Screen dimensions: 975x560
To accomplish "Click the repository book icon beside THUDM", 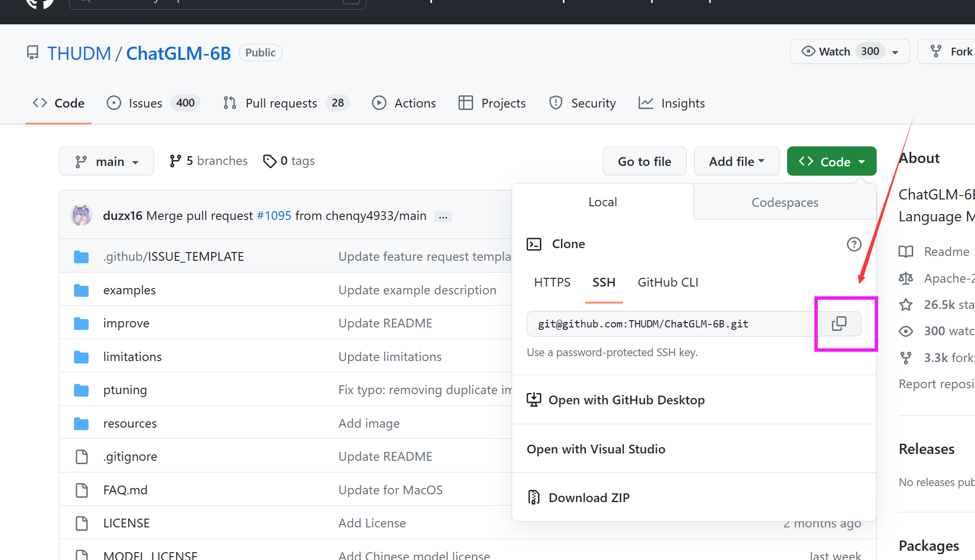I will point(33,53).
